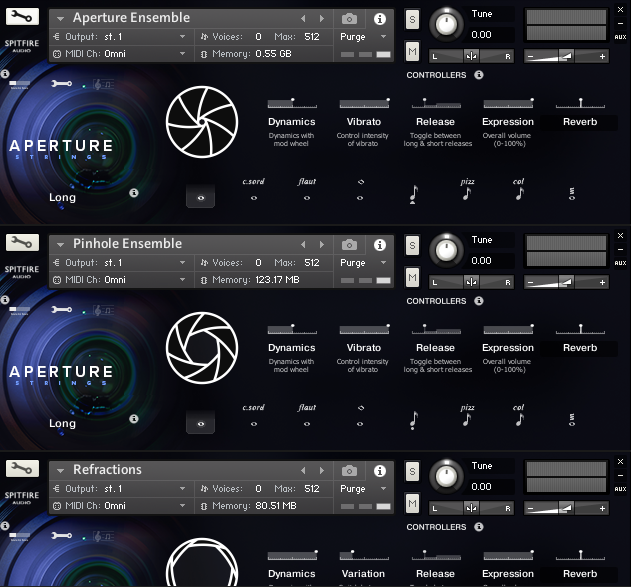Viewport: 631px width, 587px height.
Task: Select c.sord articulation in Pinhole Ensemble
Action: coord(254,416)
